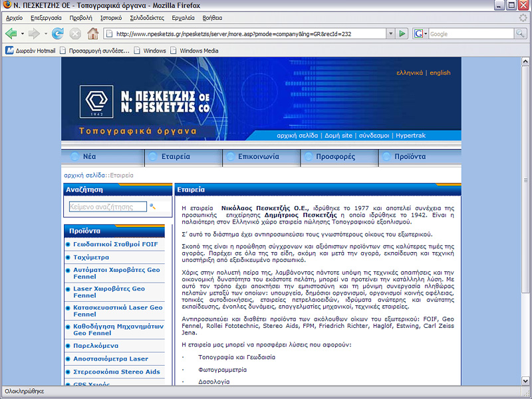Open Κατασκευαστικά Laser Geo Fennel category
The image size is (532, 399).
pos(118,311)
